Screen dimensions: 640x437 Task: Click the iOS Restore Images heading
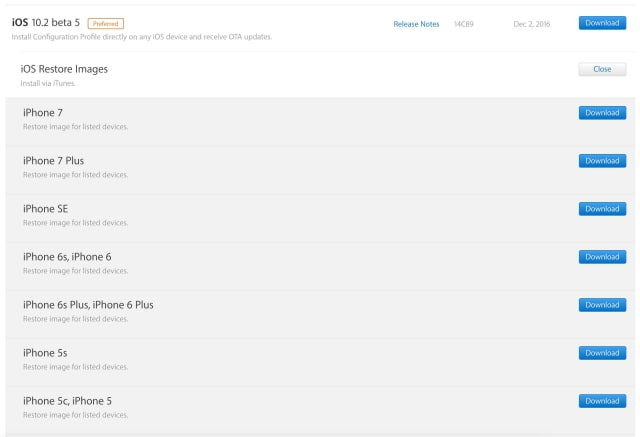coord(64,69)
